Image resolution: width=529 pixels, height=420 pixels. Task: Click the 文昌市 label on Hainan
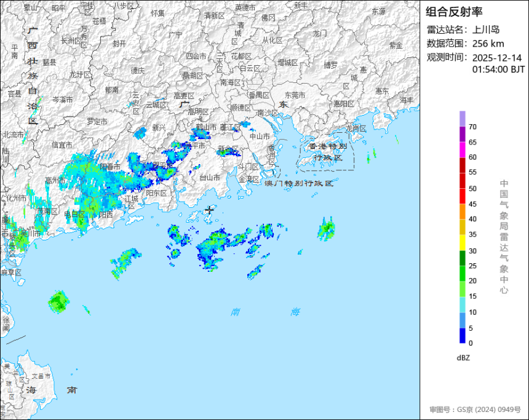[41, 376]
